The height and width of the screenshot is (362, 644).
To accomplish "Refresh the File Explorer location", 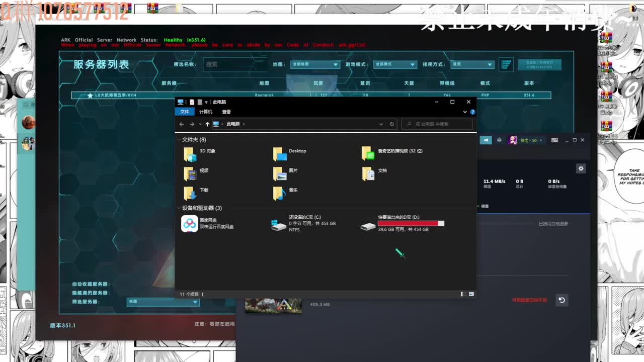I will click(392, 124).
